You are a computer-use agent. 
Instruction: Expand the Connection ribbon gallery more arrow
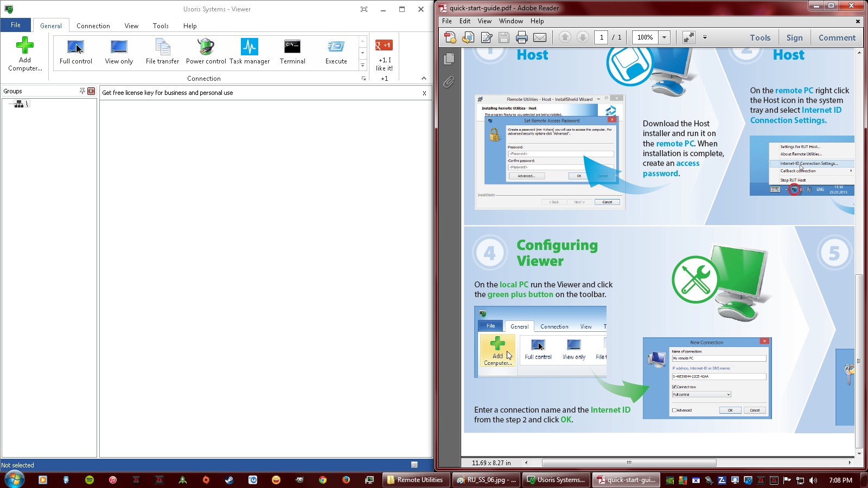pyautogui.click(x=363, y=66)
